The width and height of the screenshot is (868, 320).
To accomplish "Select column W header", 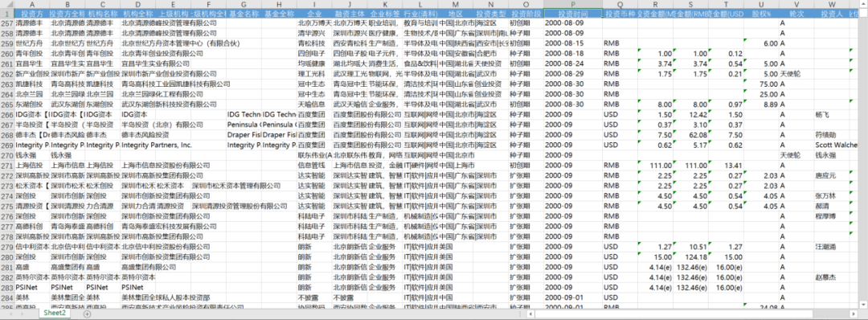I will pos(832,4).
